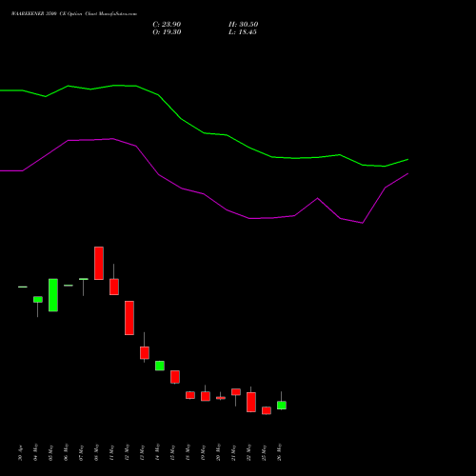Screen dimensions: 476x476
Task: Click the 04 May date label
Action: click(x=36, y=452)
